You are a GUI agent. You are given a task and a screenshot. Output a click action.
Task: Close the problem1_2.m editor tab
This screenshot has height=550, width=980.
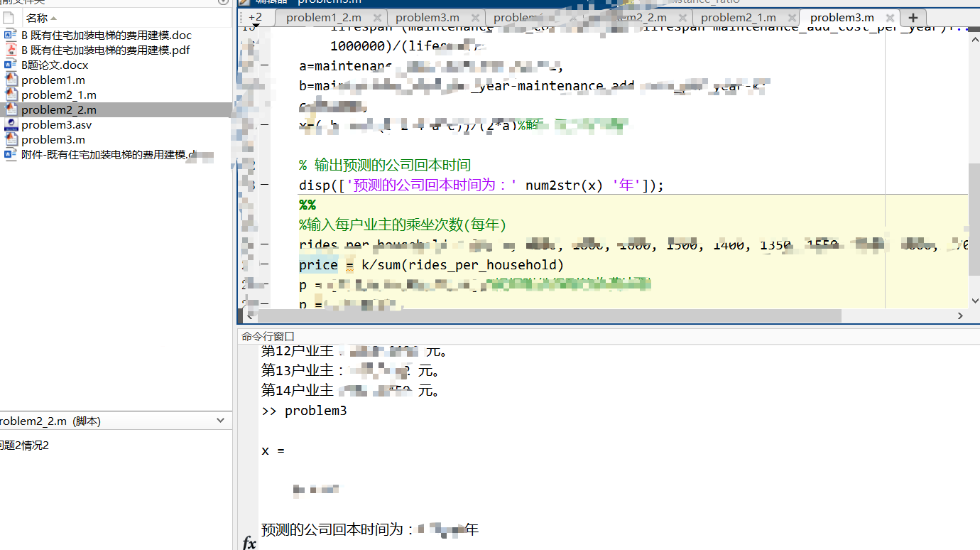376,18
